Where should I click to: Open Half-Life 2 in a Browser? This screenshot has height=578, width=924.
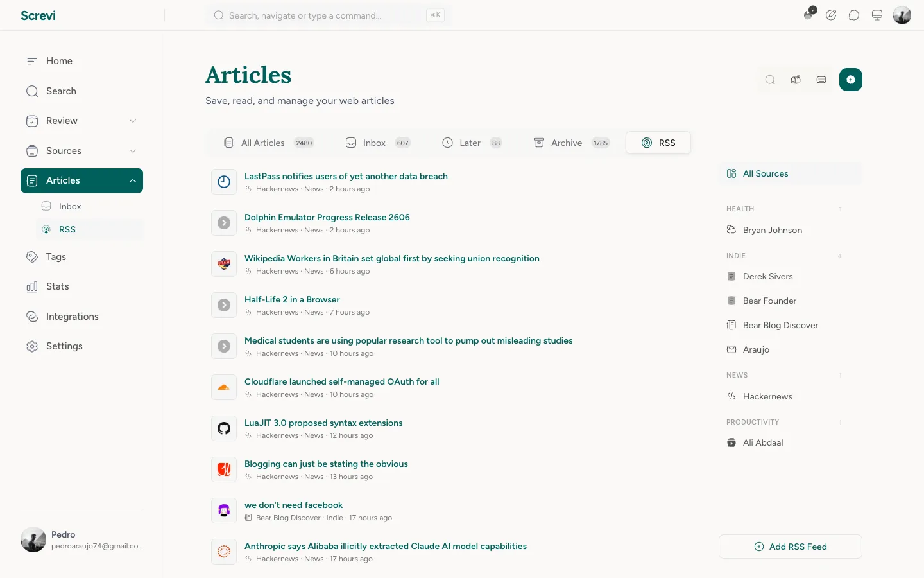point(292,299)
